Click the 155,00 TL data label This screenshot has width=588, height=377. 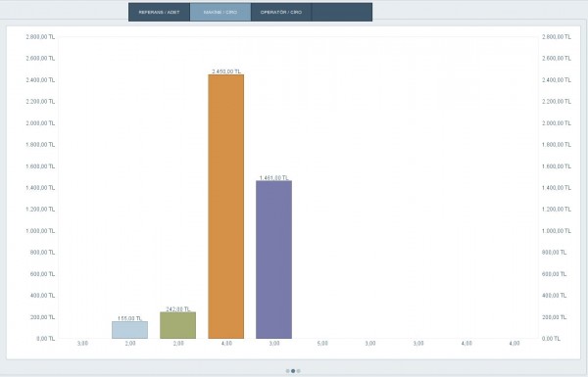tap(130, 318)
